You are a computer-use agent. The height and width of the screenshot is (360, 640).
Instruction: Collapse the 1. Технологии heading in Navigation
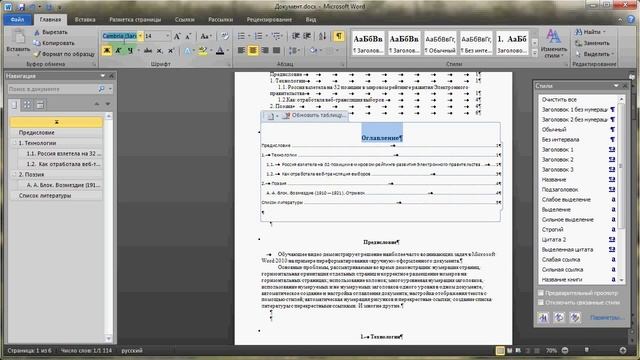pyautogui.click(x=14, y=143)
